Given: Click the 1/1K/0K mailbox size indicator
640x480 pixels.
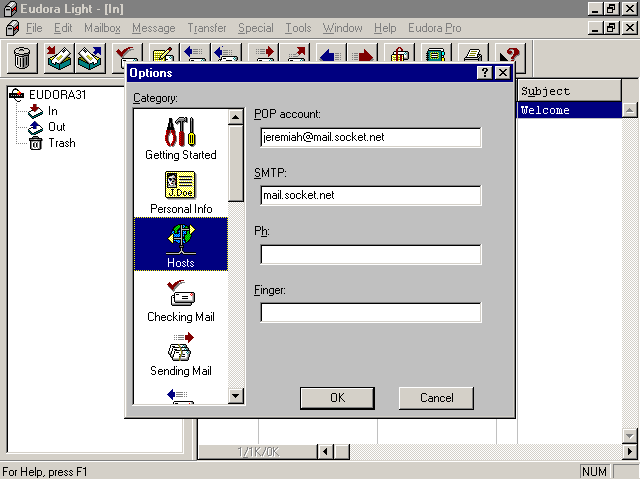Looking at the screenshot, I should click(x=258, y=451).
